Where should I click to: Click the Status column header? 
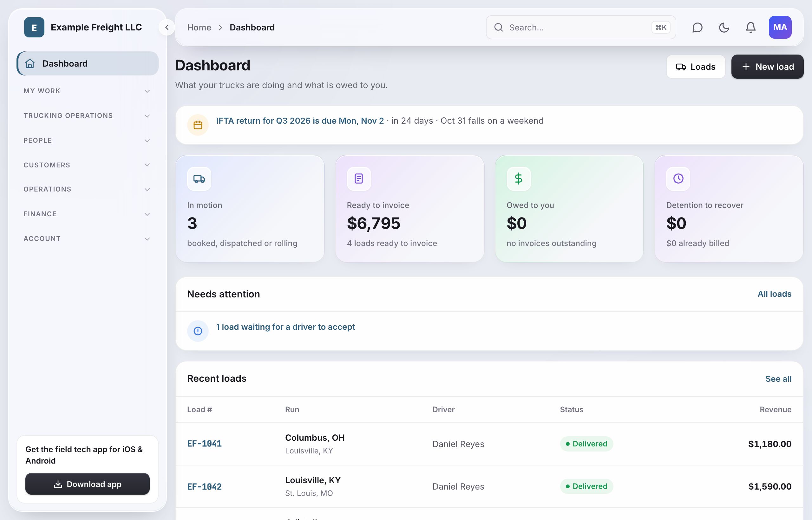(x=572, y=409)
